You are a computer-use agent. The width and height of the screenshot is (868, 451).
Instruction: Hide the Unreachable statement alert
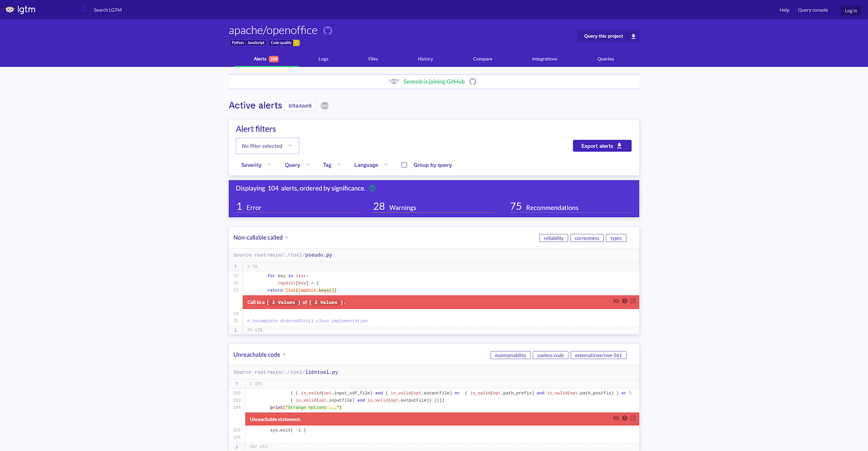pyautogui.click(x=616, y=418)
